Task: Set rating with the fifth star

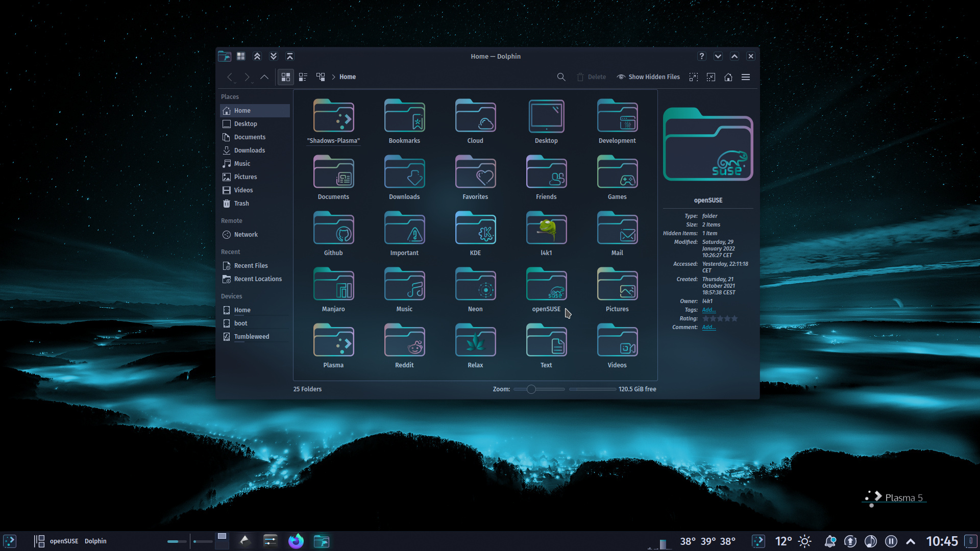Action: click(x=734, y=318)
